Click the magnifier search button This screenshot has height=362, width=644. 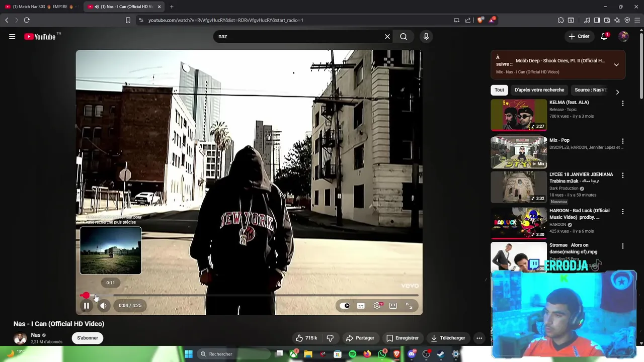pyautogui.click(x=404, y=37)
